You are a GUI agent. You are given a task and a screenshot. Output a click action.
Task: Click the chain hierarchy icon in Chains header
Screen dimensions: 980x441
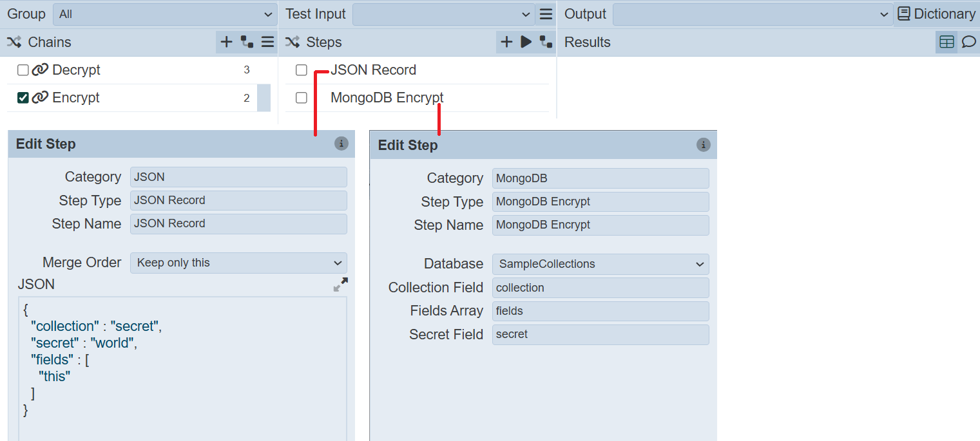coord(247,42)
